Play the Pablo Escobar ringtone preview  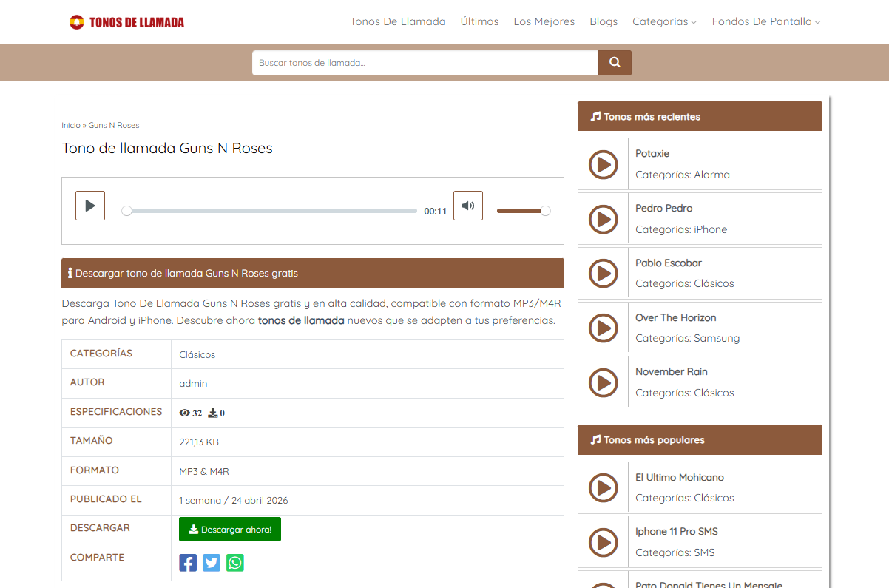604,273
